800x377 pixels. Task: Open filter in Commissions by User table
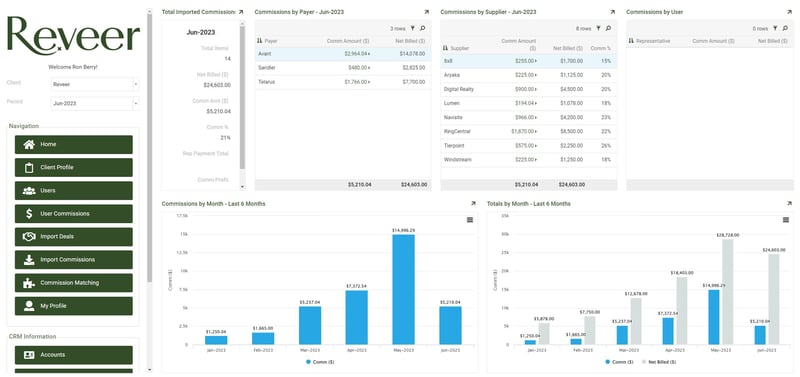click(774, 29)
